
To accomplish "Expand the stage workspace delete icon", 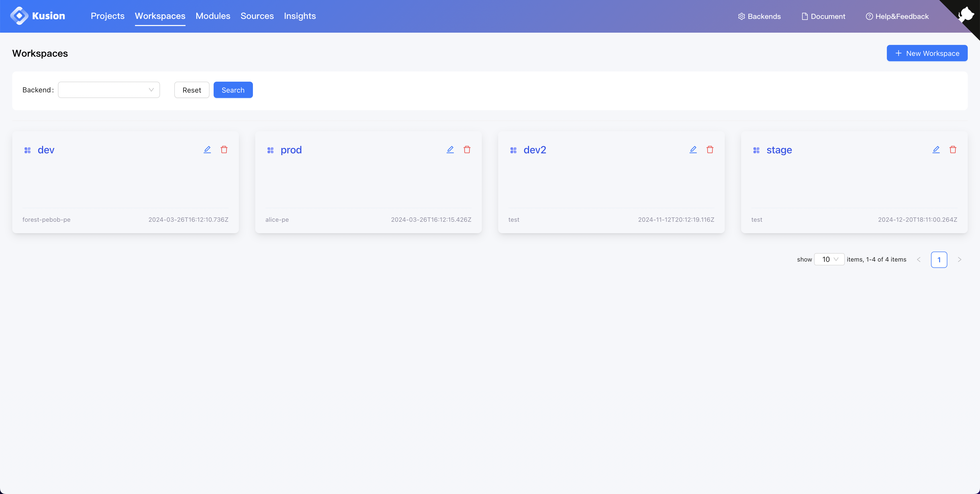I will (x=953, y=150).
